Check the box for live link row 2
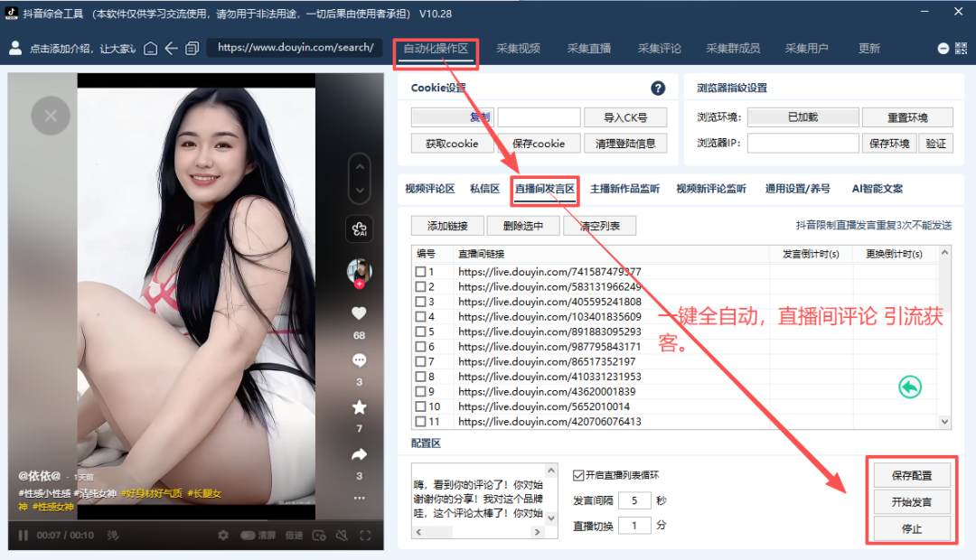 click(x=421, y=287)
